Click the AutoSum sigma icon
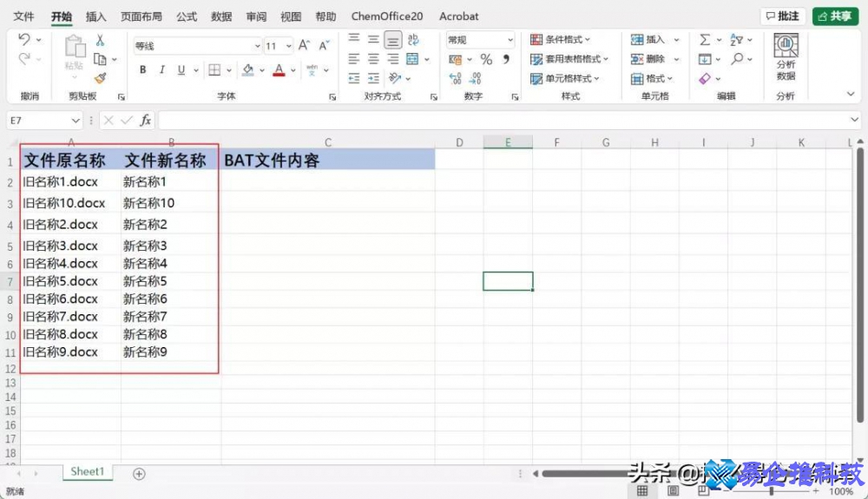Image resolution: width=868 pixels, height=499 pixels. click(x=705, y=39)
